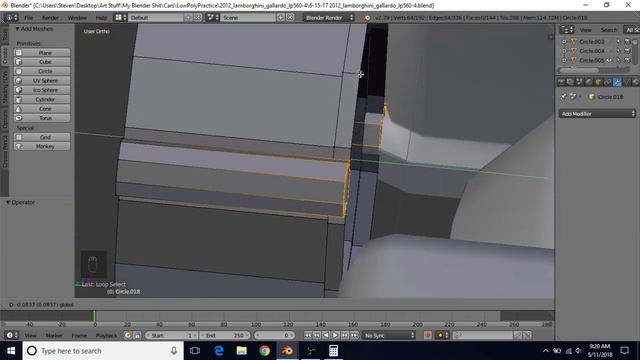Toggle selectability of Circle.004
The image size is (640, 360).
click(x=618, y=51)
